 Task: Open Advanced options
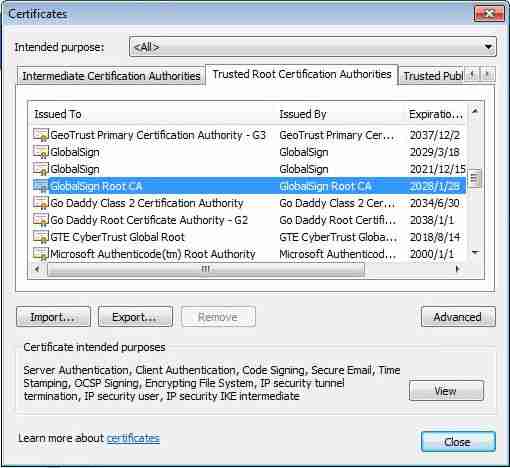[458, 317]
